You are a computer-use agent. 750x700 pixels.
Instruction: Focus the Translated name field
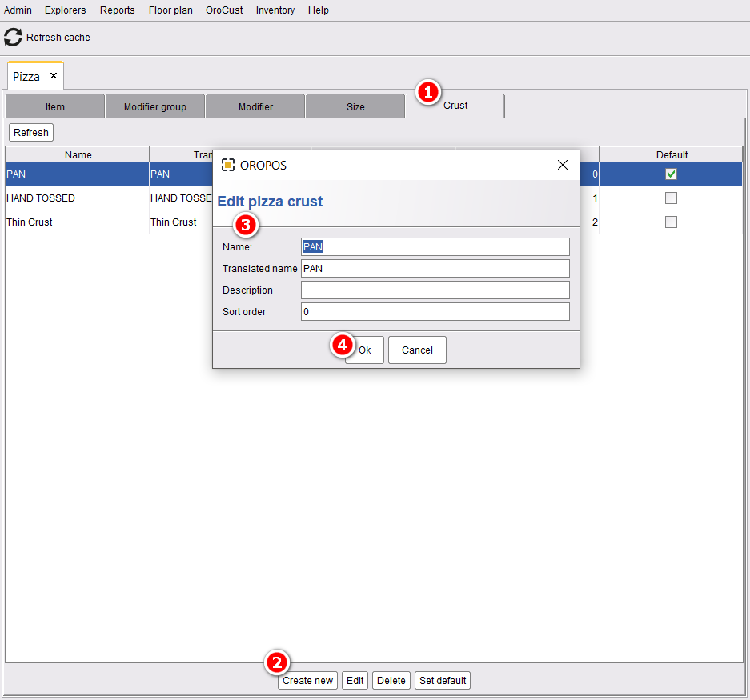click(x=435, y=268)
